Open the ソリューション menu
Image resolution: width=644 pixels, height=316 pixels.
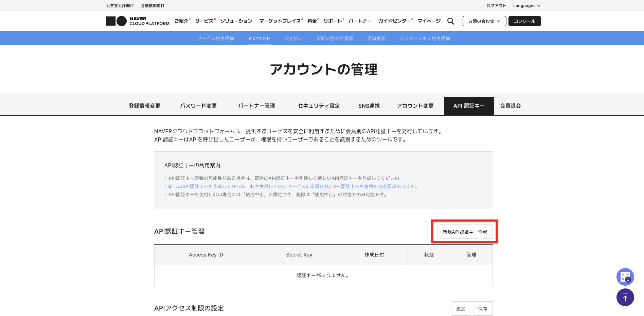pos(236,21)
